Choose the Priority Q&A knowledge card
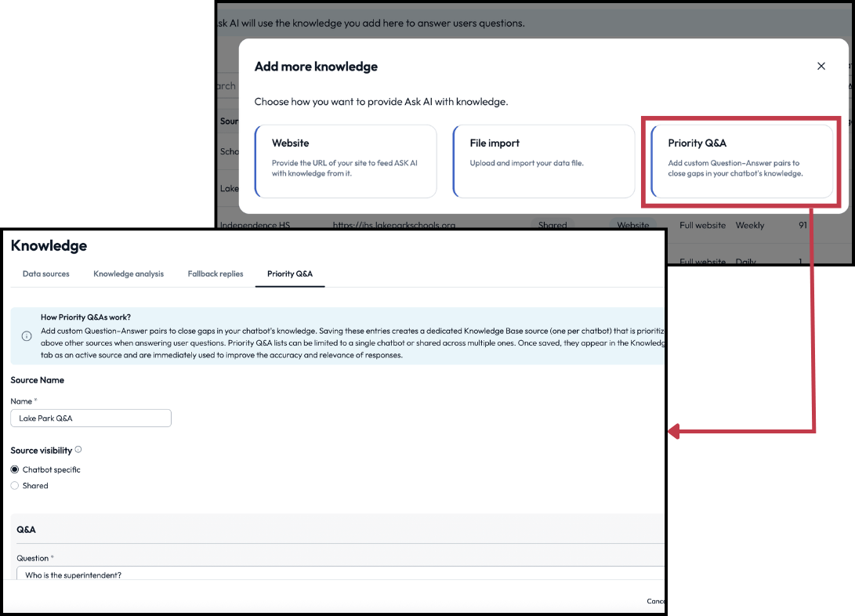The image size is (855, 616). coord(741,161)
